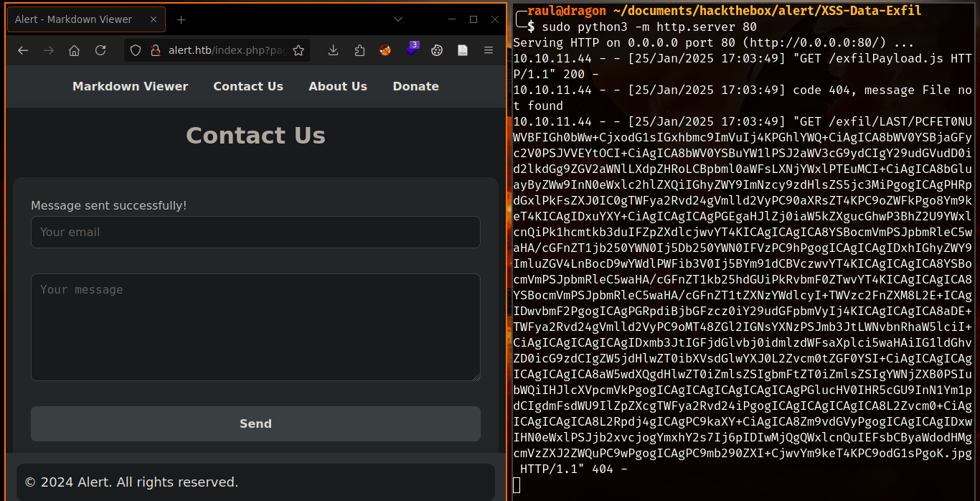Click the 'GET /exfil/LAST/PCFET0NU' request text
Viewport: 980px width, 501px height.
click(x=882, y=121)
